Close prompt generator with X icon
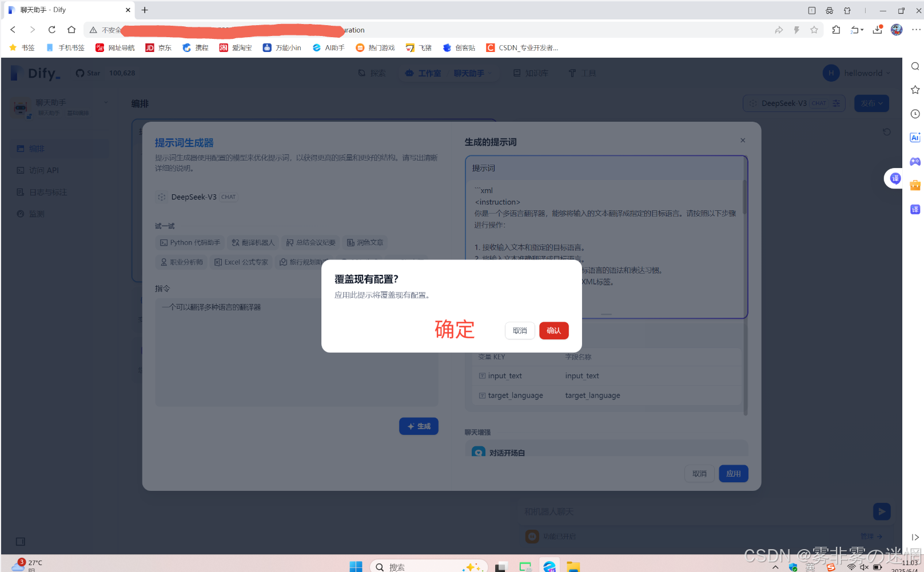The height and width of the screenshot is (572, 924). (x=743, y=141)
